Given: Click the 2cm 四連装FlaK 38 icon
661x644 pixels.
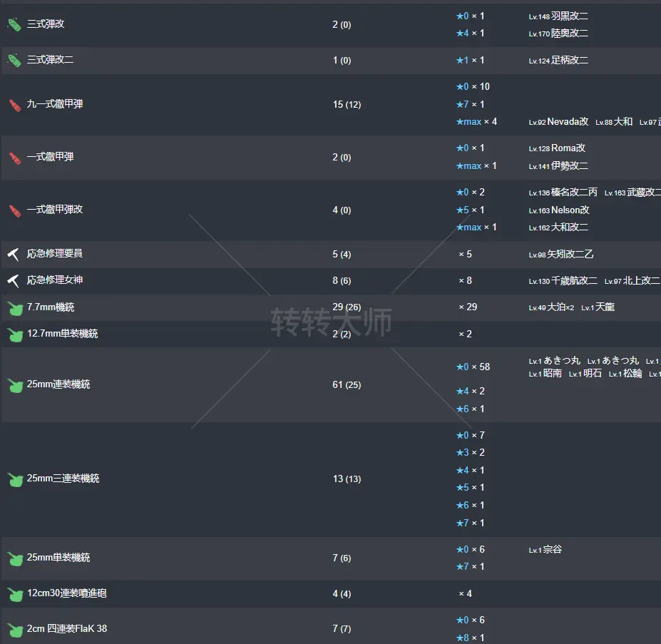Looking at the screenshot, I should click(x=14, y=629).
